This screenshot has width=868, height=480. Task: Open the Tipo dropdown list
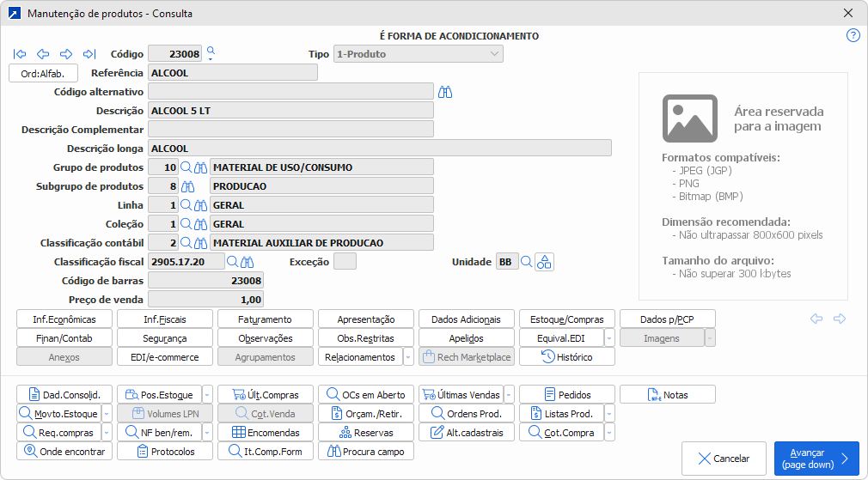point(494,54)
